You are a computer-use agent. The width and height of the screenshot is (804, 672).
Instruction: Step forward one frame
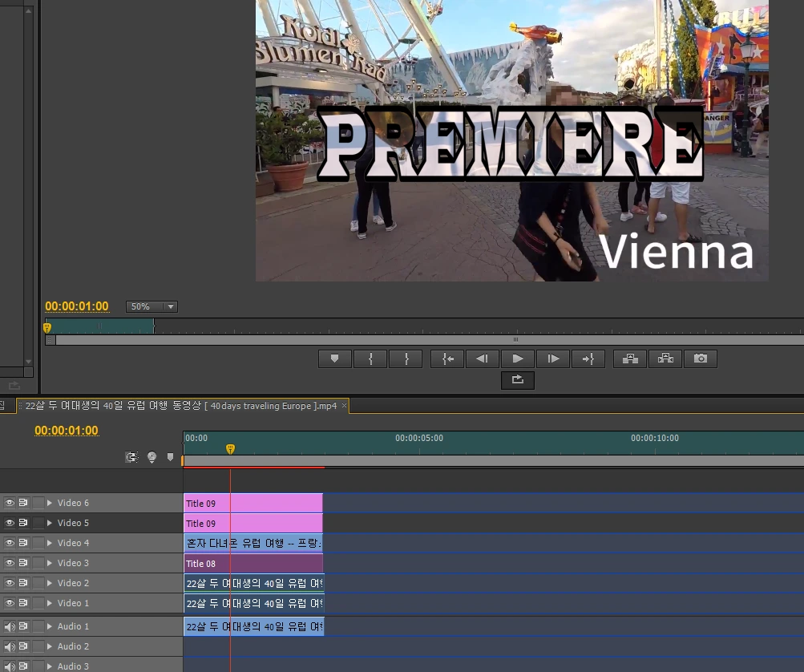pyautogui.click(x=553, y=358)
